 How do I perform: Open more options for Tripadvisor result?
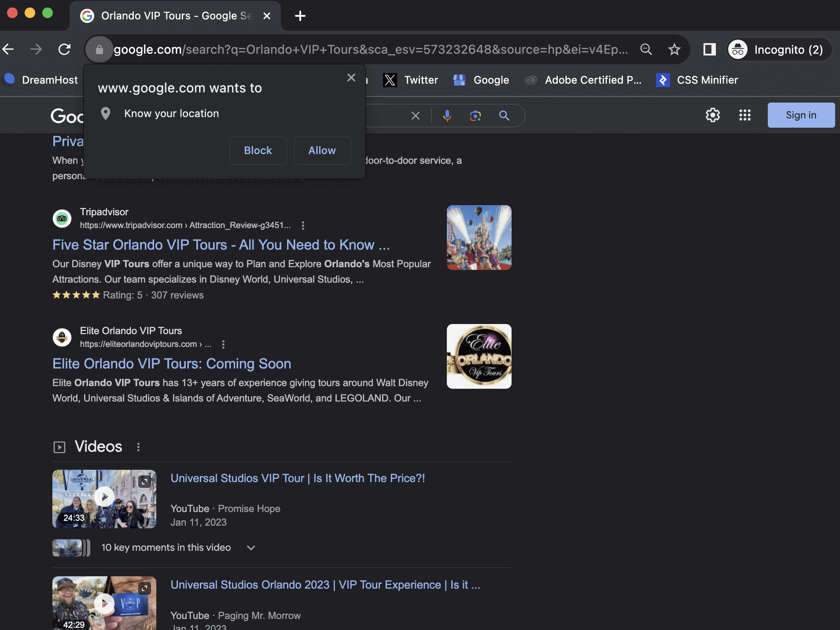click(303, 225)
